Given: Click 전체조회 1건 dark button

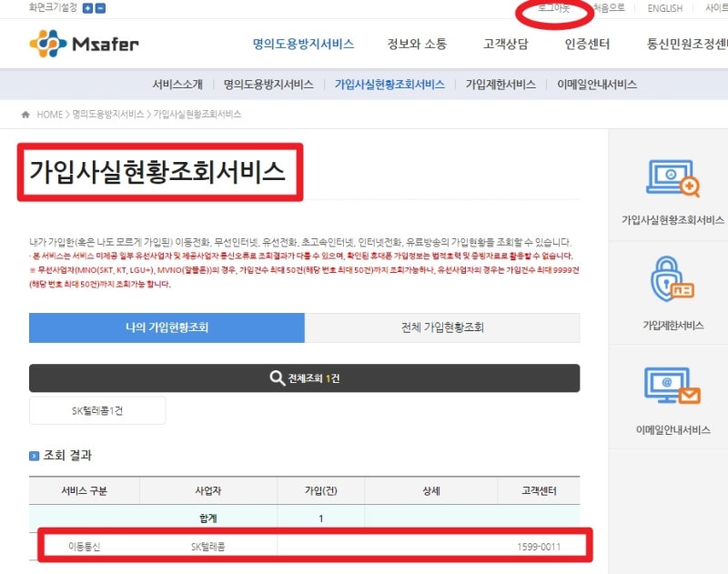Looking at the screenshot, I should click(305, 378).
